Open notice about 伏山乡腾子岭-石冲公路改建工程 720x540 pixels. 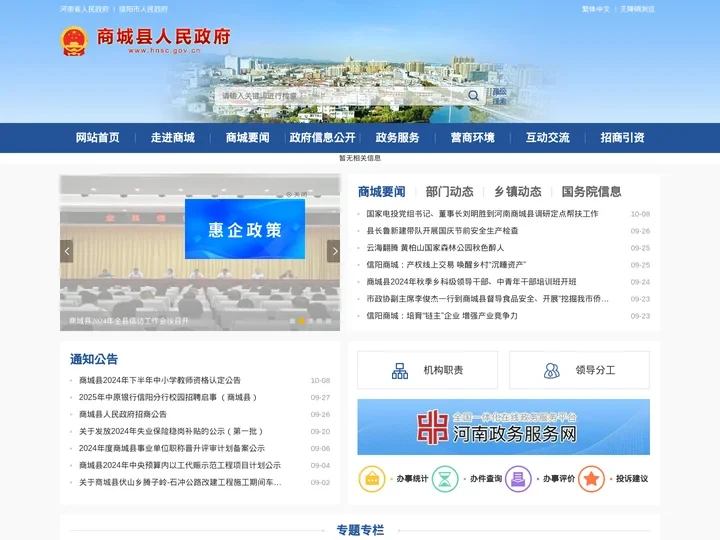pos(180,482)
